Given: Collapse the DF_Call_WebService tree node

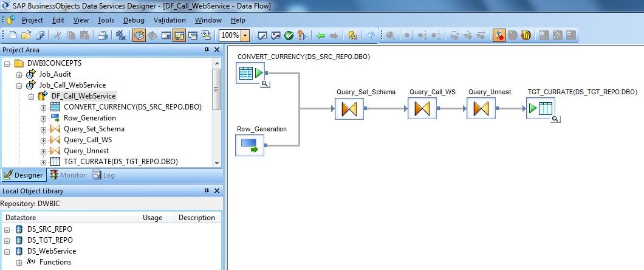Looking at the screenshot, I should (x=31, y=97).
